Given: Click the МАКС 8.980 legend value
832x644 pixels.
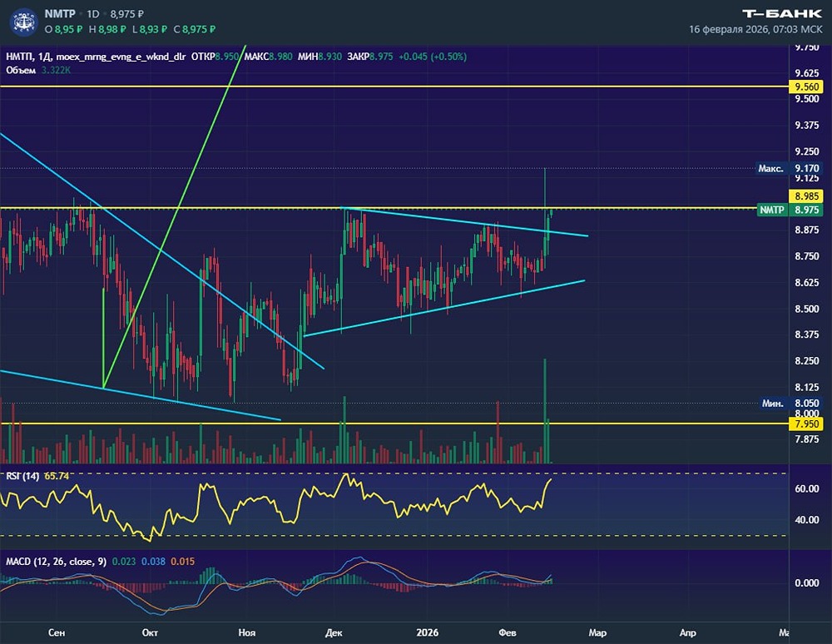Looking at the screenshot, I should [x=269, y=57].
